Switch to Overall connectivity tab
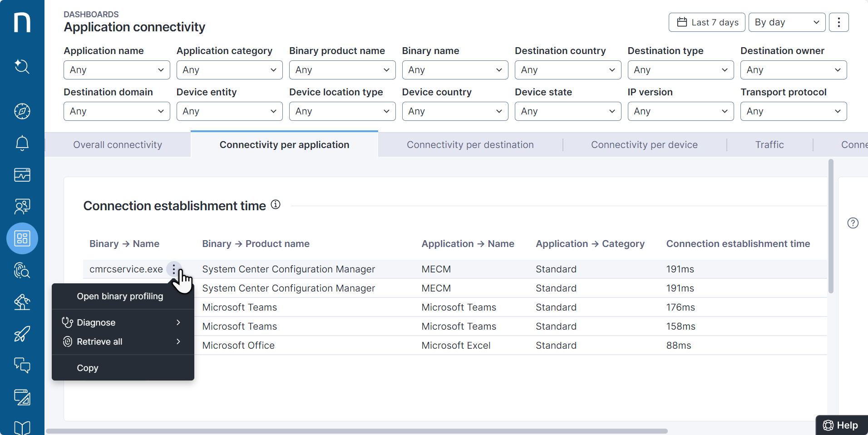The height and width of the screenshot is (435, 868). click(118, 145)
